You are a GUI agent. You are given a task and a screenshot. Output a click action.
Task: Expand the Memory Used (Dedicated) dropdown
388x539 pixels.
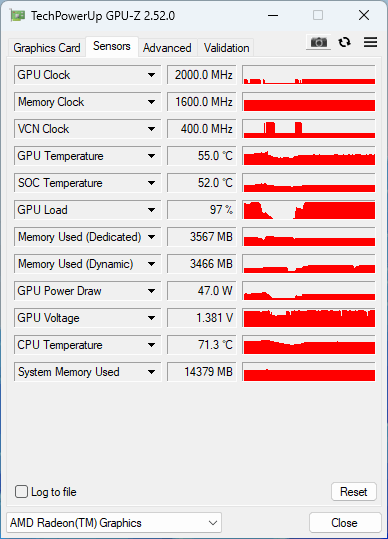point(151,237)
